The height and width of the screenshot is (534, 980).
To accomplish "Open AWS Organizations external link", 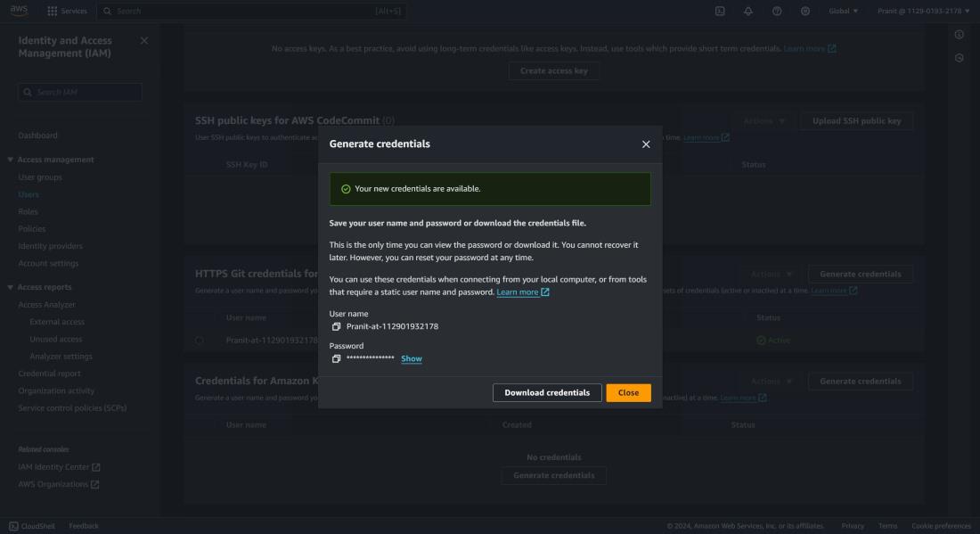I will pos(58,484).
